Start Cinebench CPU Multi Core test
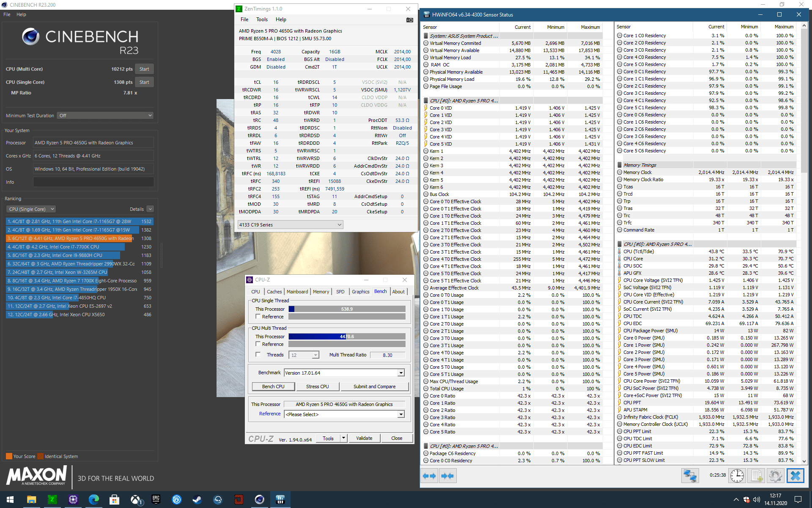 (144, 69)
